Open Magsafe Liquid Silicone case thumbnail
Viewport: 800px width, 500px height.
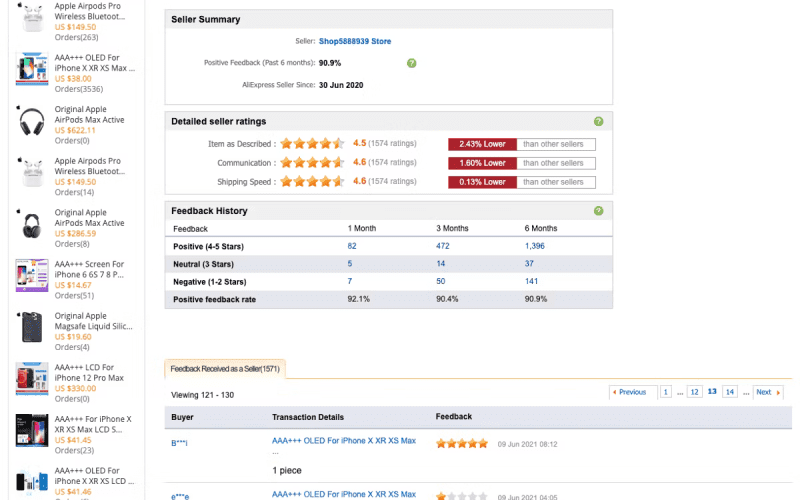(32, 327)
